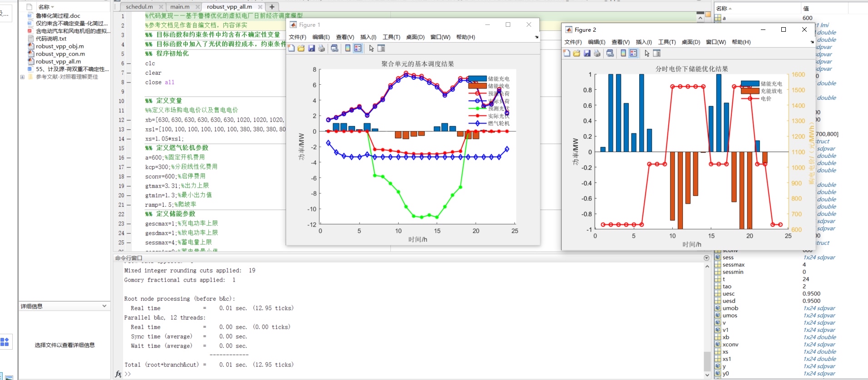
Task: Expand the 参考文献 folder in file tree
Action: 22,77
